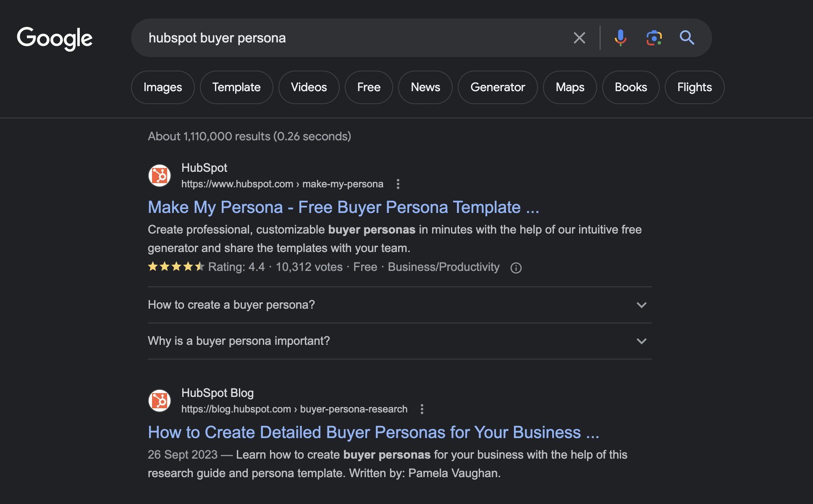Click the hubspot.com make-my-persona URL
813x504 pixels.
tap(282, 184)
